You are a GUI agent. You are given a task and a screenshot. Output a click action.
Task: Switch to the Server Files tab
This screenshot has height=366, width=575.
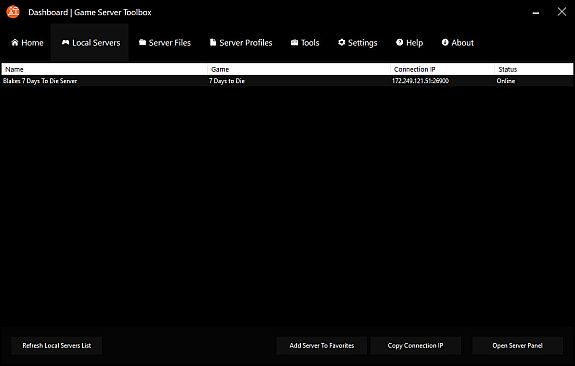(165, 43)
